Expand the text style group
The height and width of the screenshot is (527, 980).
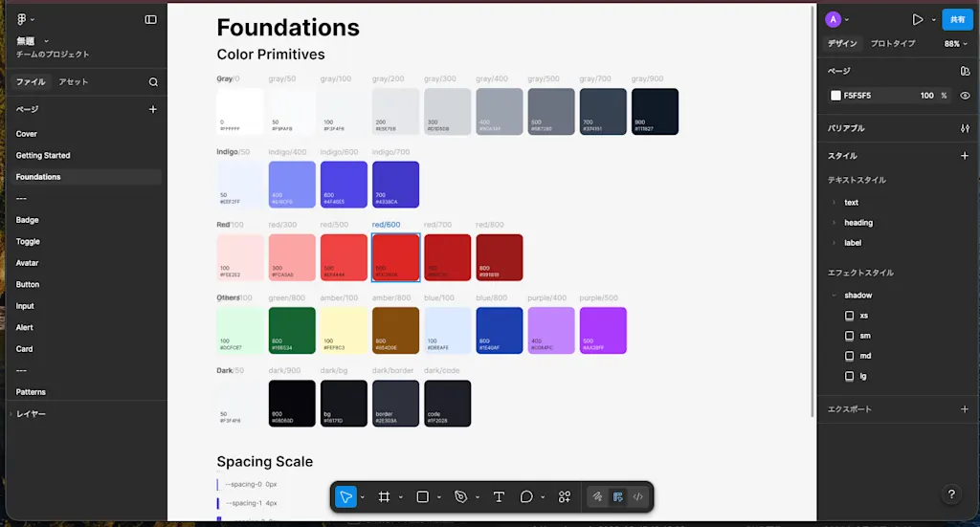click(x=834, y=203)
